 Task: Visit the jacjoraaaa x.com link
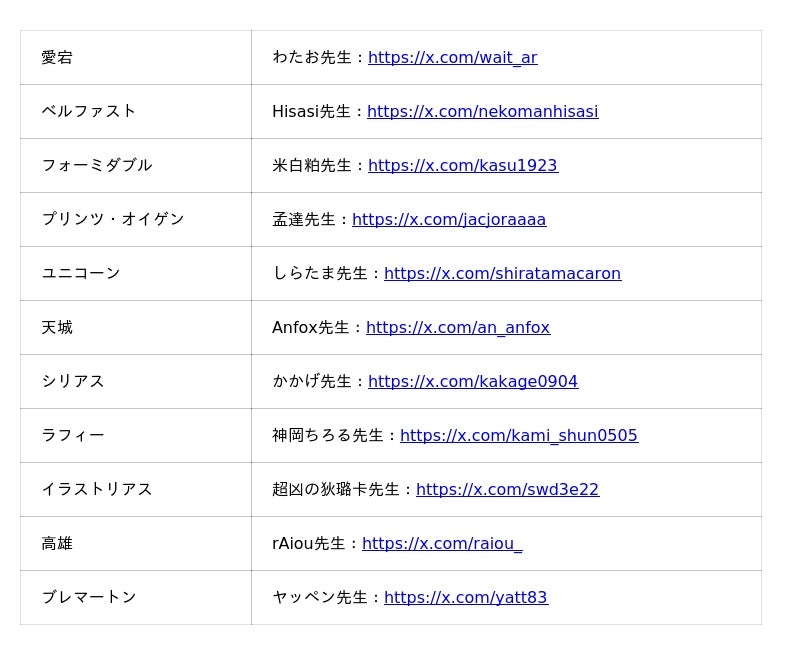tap(448, 220)
